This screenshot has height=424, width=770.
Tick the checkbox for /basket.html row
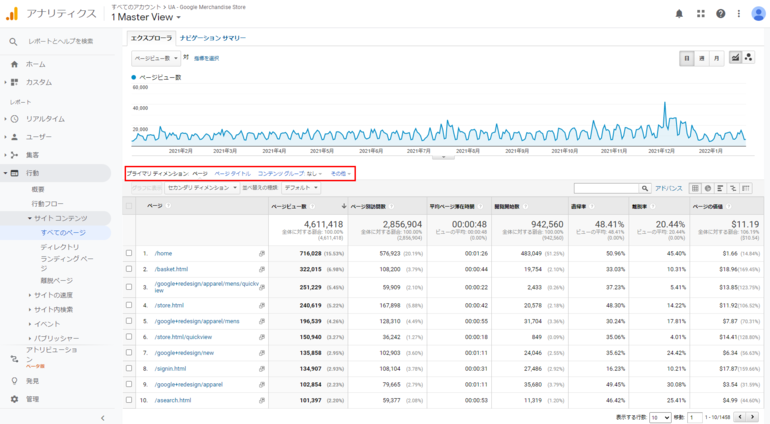pyautogui.click(x=129, y=269)
